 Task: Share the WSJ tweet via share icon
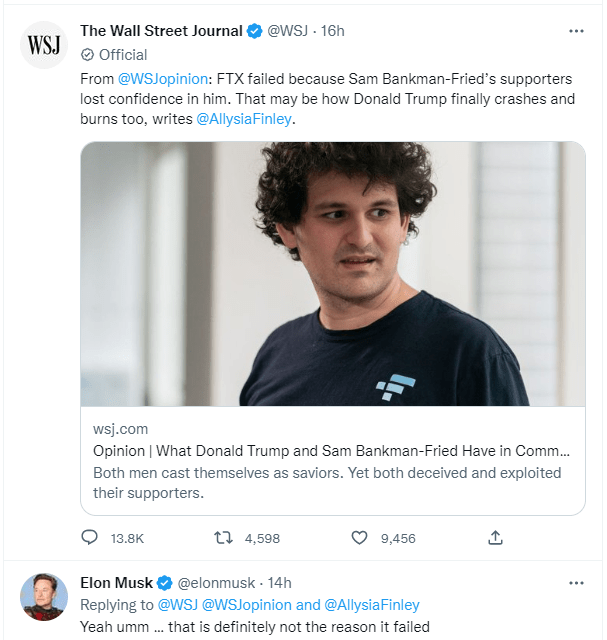495,538
